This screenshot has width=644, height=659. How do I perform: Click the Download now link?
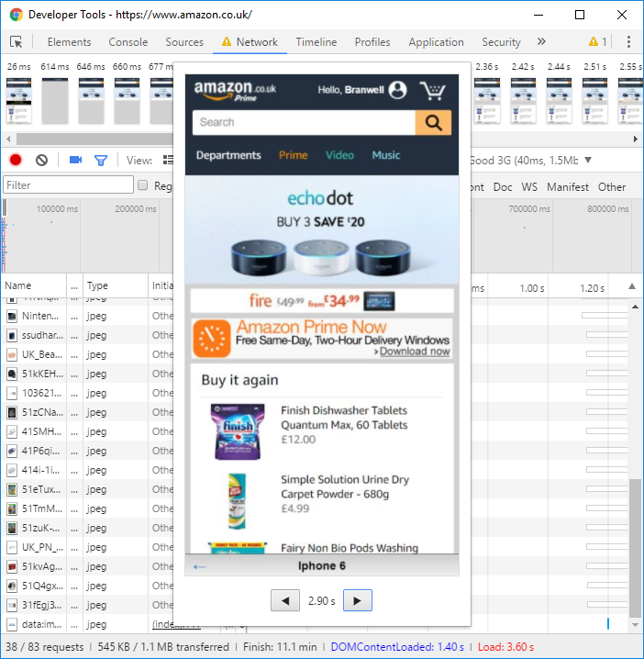coord(415,352)
